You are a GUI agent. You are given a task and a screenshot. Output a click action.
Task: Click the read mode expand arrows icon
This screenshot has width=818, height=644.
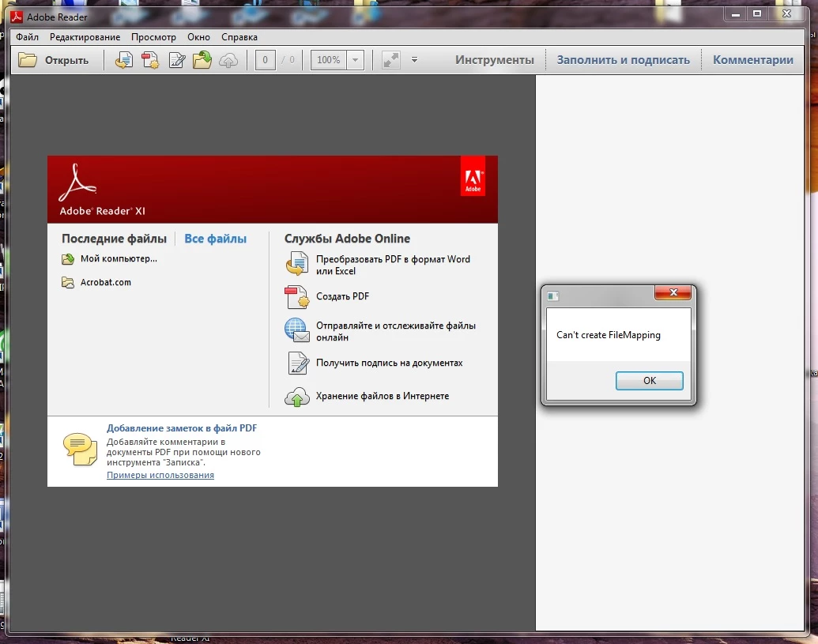tap(390, 60)
